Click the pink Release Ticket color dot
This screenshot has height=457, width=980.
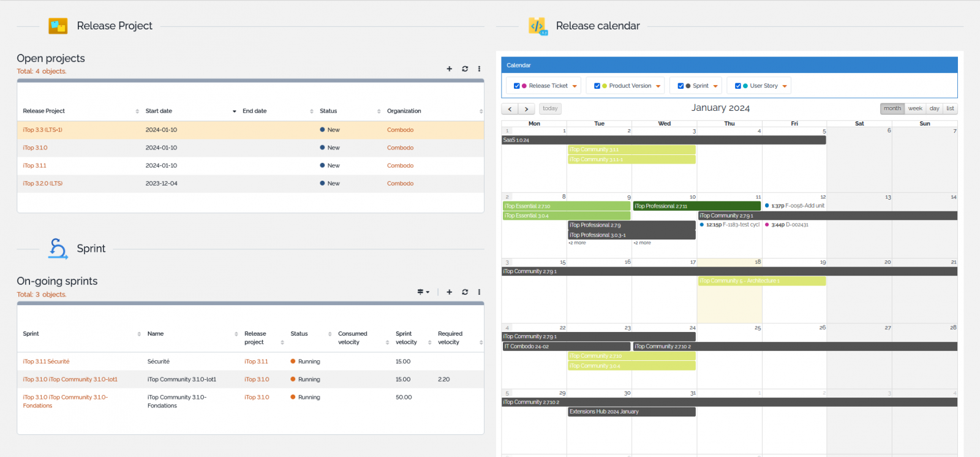(x=524, y=86)
